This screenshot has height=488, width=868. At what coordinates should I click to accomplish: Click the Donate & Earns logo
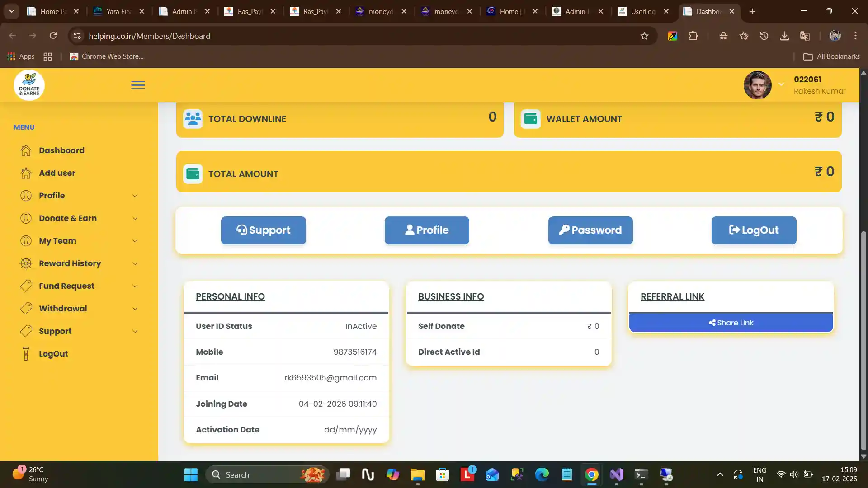(x=29, y=85)
